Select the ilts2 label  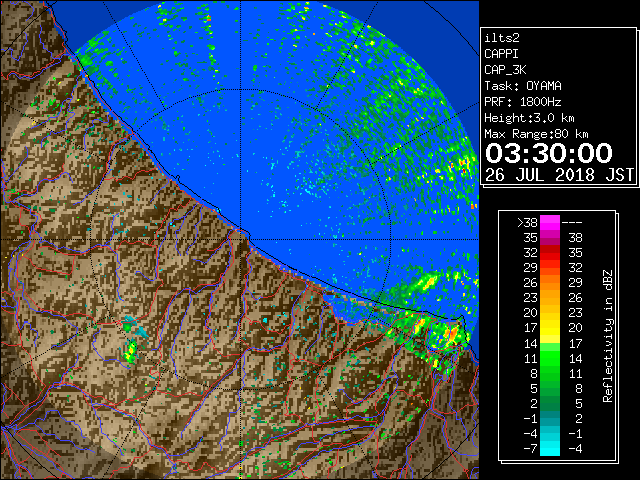(502, 38)
